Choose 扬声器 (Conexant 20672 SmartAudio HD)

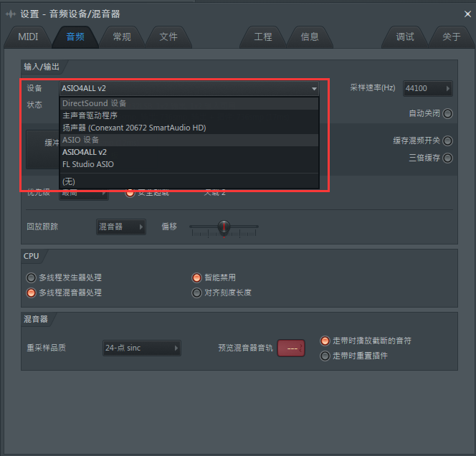point(190,128)
